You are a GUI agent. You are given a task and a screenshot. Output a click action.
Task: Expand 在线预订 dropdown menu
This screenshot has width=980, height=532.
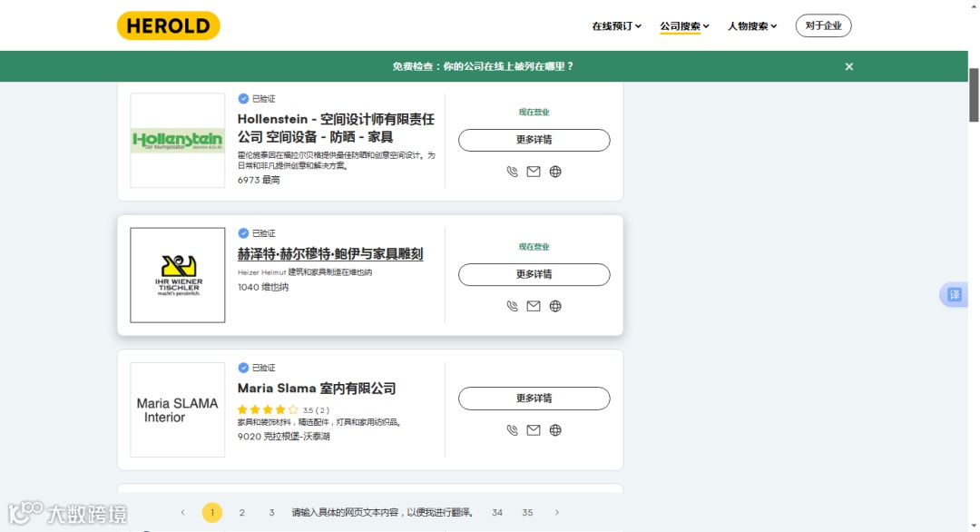tap(616, 26)
